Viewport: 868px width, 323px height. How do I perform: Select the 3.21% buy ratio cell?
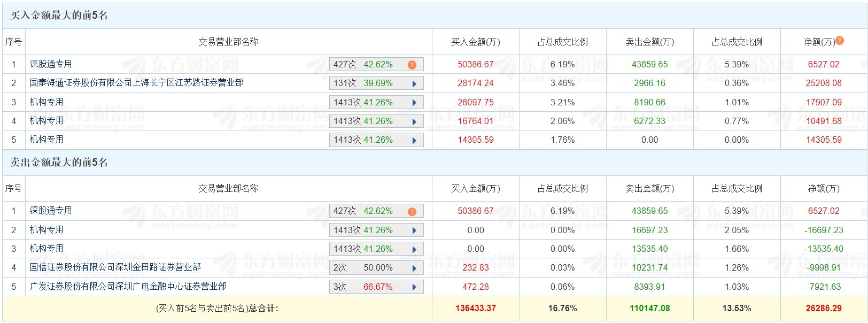[x=563, y=102]
